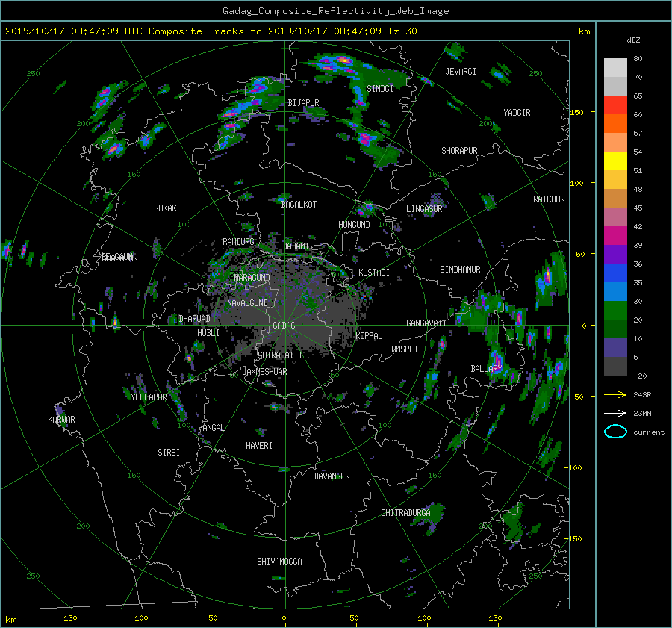
Task: Click the BIJAPUR city label
Action: click(x=303, y=103)
